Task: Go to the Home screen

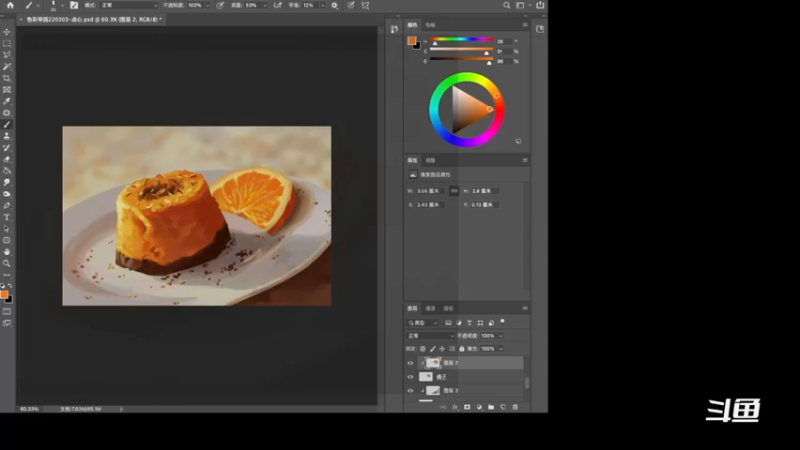Action: 10,5
